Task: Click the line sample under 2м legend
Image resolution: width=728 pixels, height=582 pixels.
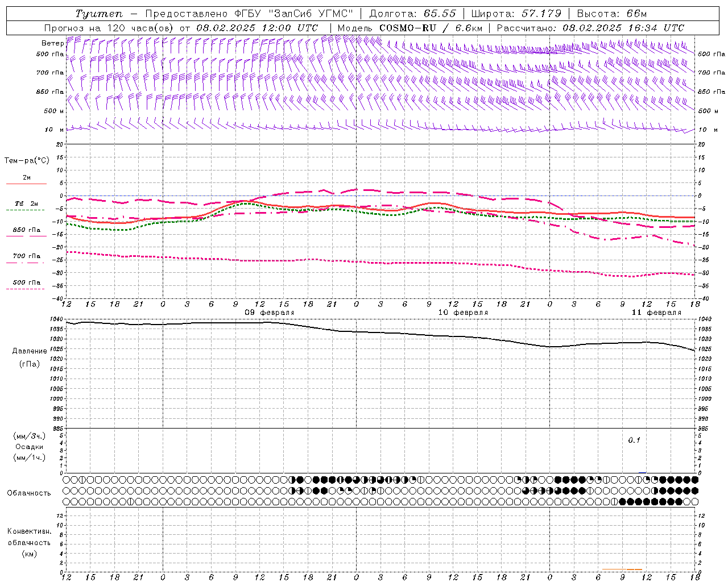Action: pyautogui.click(x=26, y=184)
